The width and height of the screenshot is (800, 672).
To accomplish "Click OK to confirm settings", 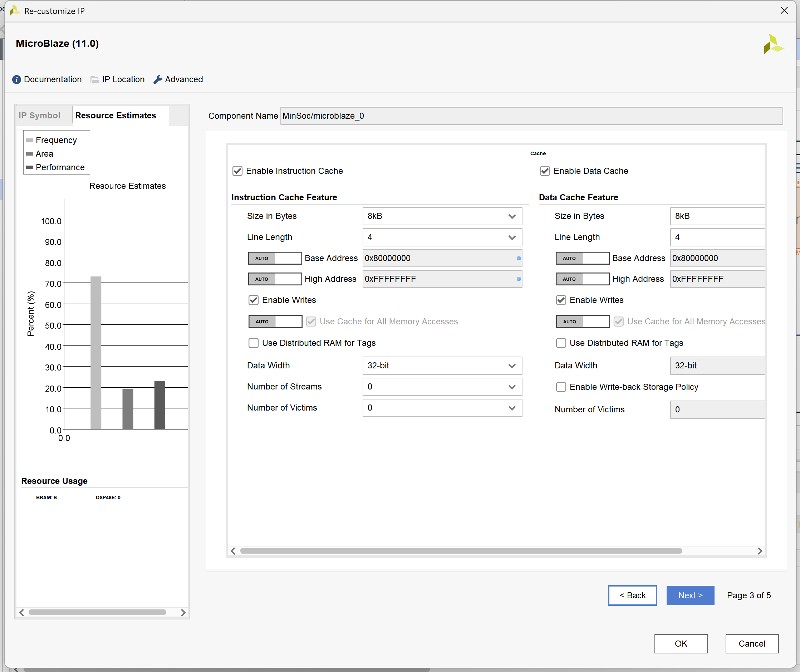I will [681, 643].
